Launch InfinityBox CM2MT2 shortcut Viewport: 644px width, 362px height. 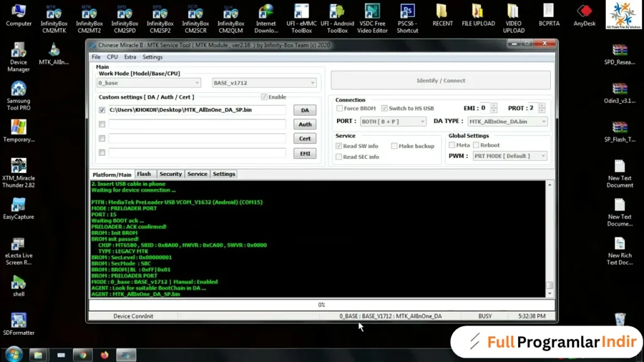tap(89, 19)
